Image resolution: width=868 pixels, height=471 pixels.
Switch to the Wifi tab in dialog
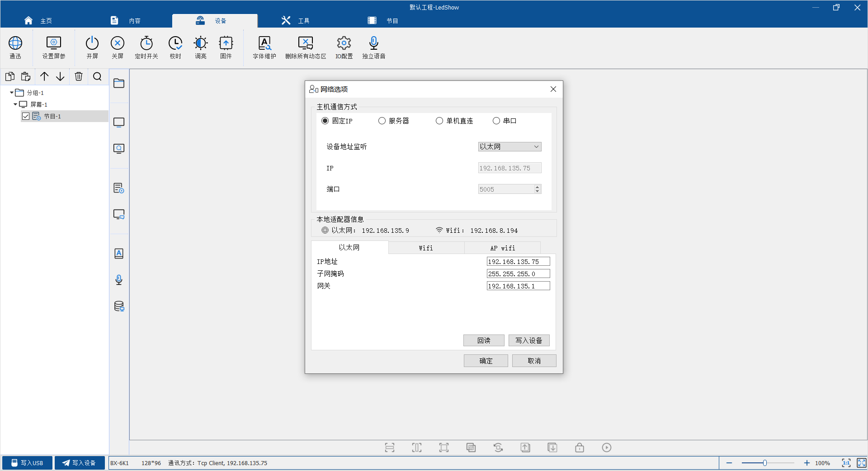point(426,248)
